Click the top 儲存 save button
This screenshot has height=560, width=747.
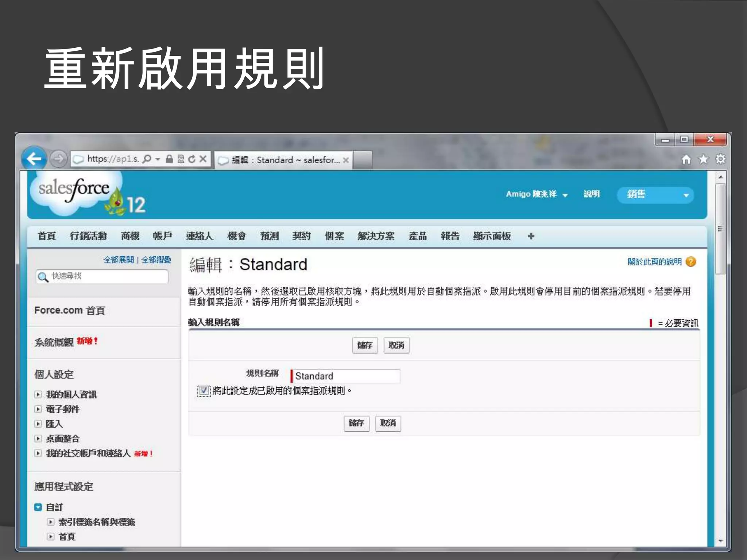[x=365, y=345]
